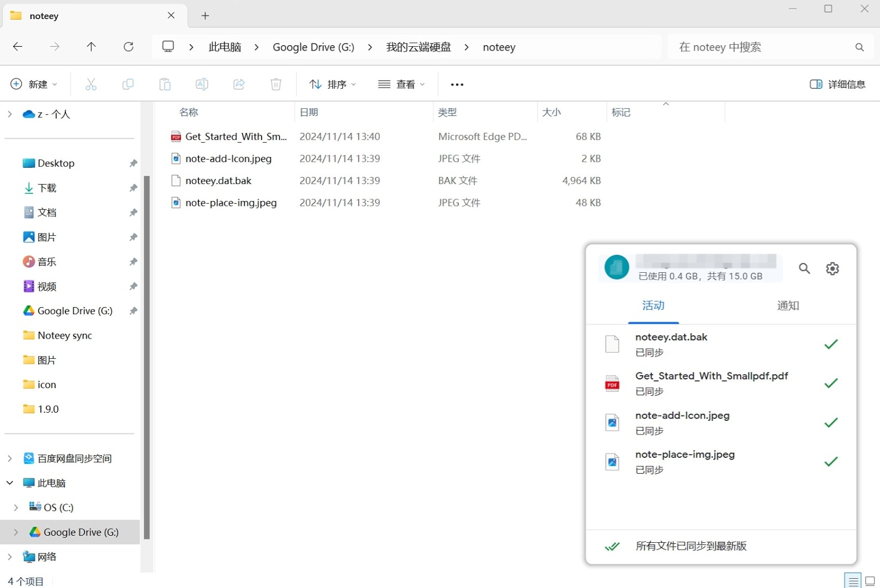880x588 pixels.
Task: Select noteey.dat.bak in Drive activity list
Action: click(x=721, y=344)
